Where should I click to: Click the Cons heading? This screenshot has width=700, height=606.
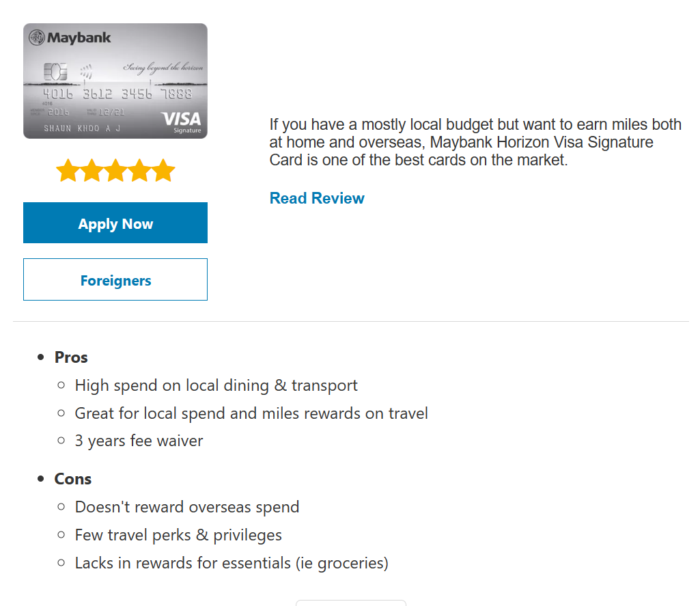pyautogui.click(x=73, y=479)
